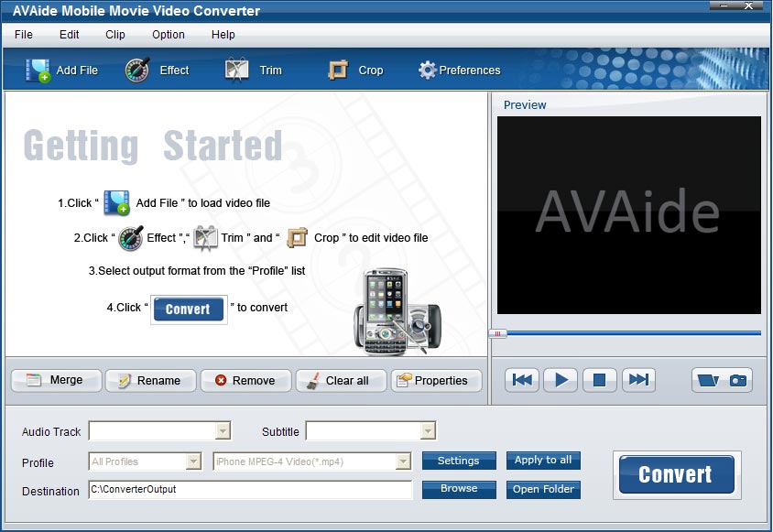Click the Open Folder button
Image resolution: width=773 pixels, height=532 pixels.
[x=543, y=489]
